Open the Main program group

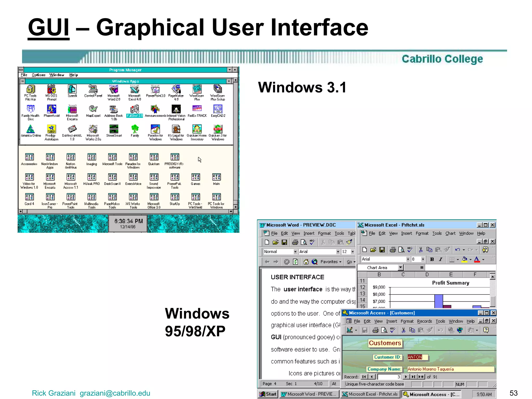tap(216, 179)
